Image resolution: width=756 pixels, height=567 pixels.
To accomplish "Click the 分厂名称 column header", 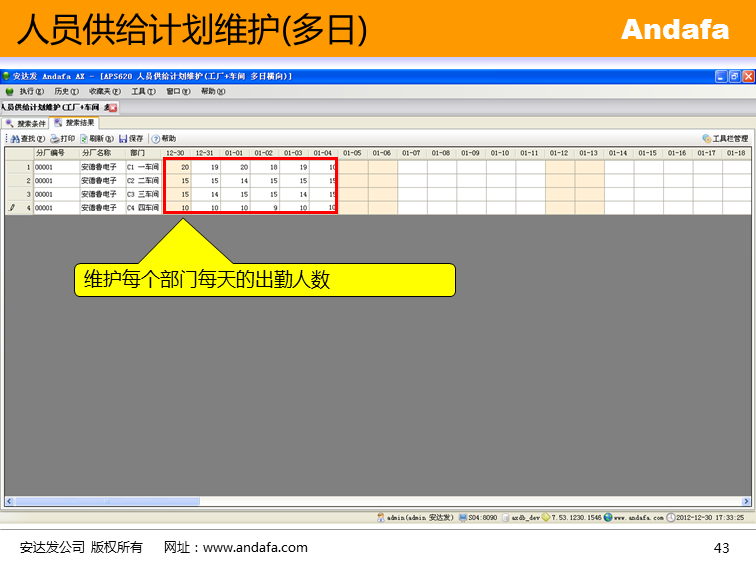I will (100, 153).
